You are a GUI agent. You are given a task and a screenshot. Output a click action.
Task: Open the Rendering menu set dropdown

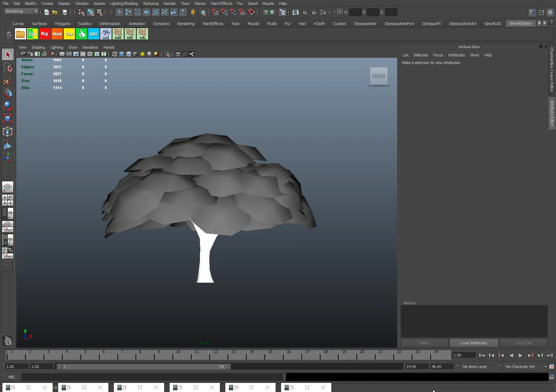(x=21, y=11)
